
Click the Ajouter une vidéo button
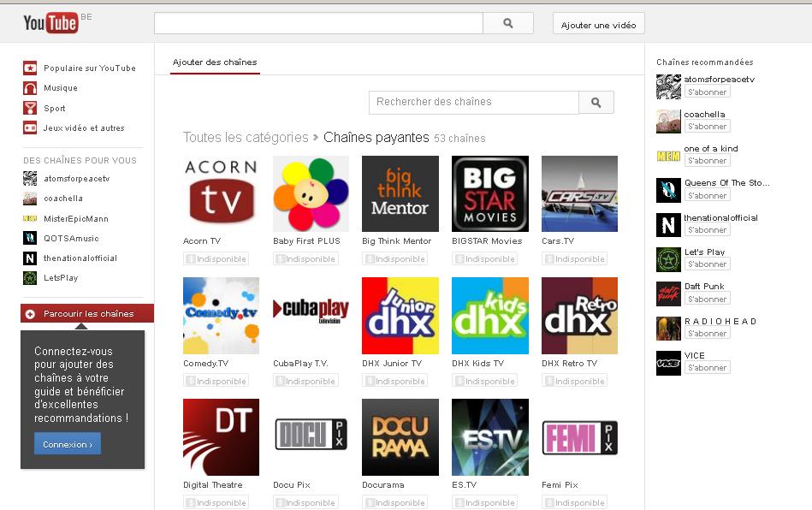[x=599, y=24]
